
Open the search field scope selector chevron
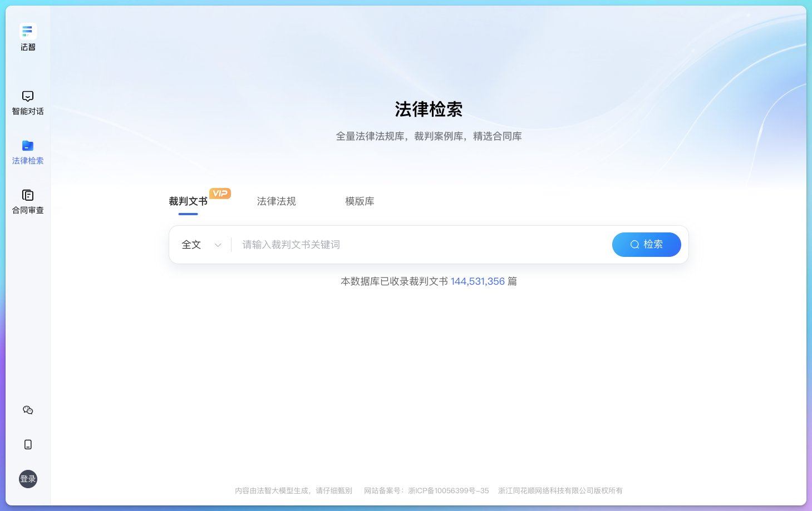click(x=218, y=245)
